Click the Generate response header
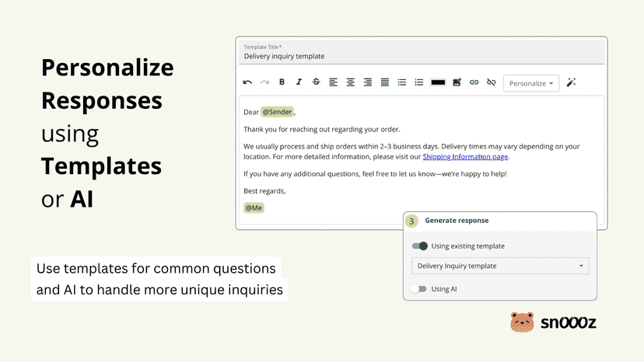Viewport: 644px width, 362px height. coord(457,221)
